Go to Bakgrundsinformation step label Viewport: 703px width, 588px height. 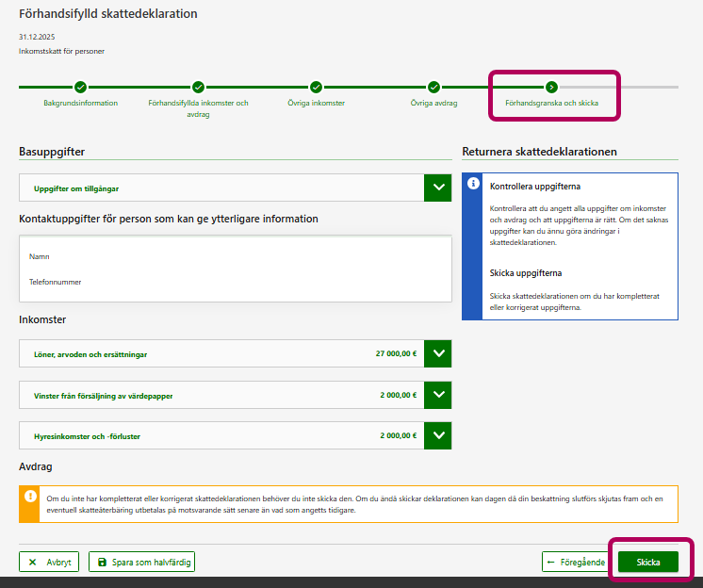[x=81, y=103]
